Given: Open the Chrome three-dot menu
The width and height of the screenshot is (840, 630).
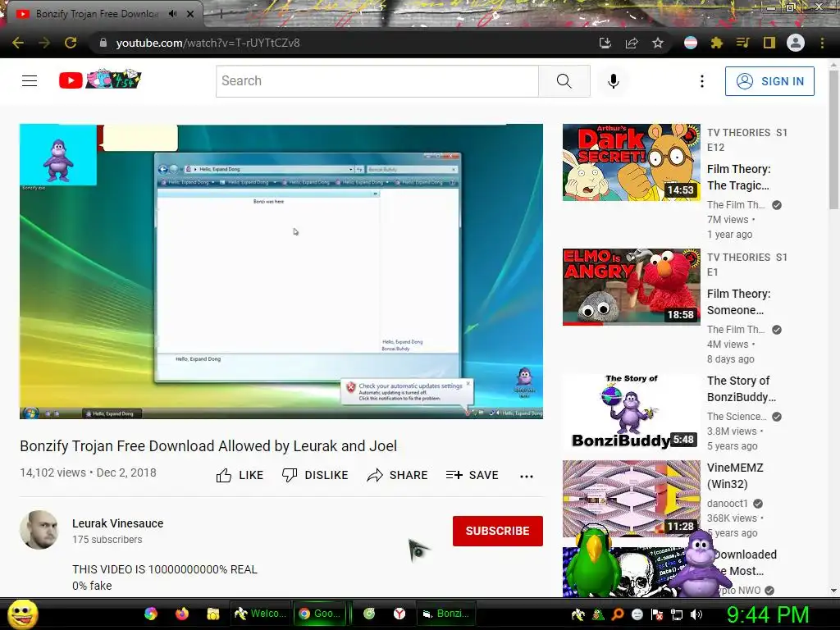Looking at the screenshot, I should [x=822, y=43].
